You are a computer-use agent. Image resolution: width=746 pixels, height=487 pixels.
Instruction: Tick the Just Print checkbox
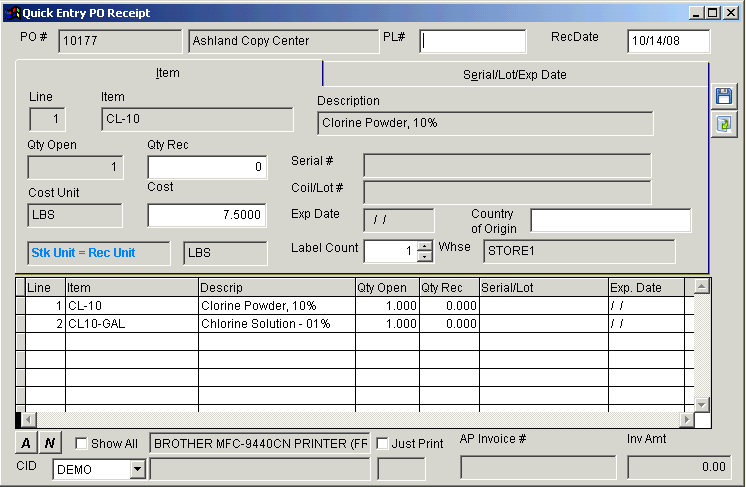pos(382,443)
